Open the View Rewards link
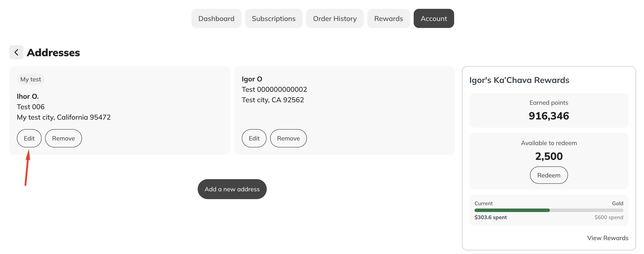644x254 pixels. click(x=607, y=238)
